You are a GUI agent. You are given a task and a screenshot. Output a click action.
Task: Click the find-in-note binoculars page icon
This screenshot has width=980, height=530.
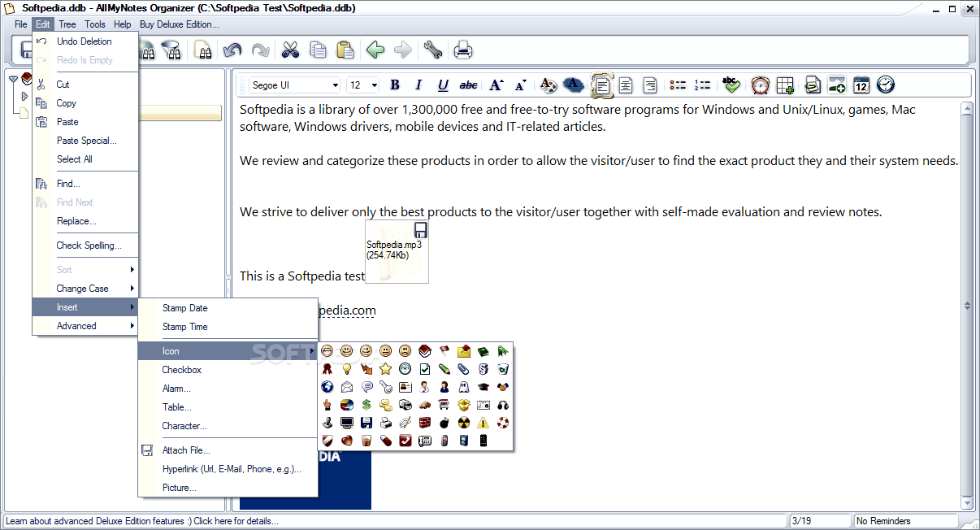tap(203, 50)
